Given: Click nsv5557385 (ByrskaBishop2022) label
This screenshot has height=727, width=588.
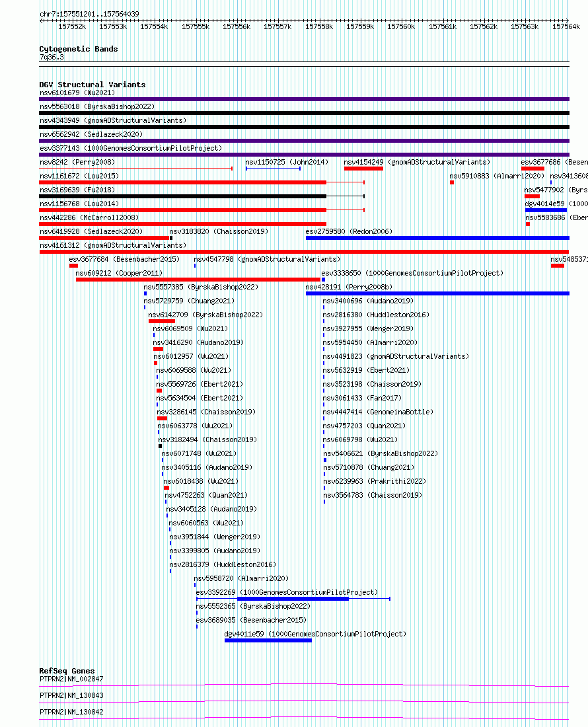Looking at the screenshot, I should pos(201,287).
